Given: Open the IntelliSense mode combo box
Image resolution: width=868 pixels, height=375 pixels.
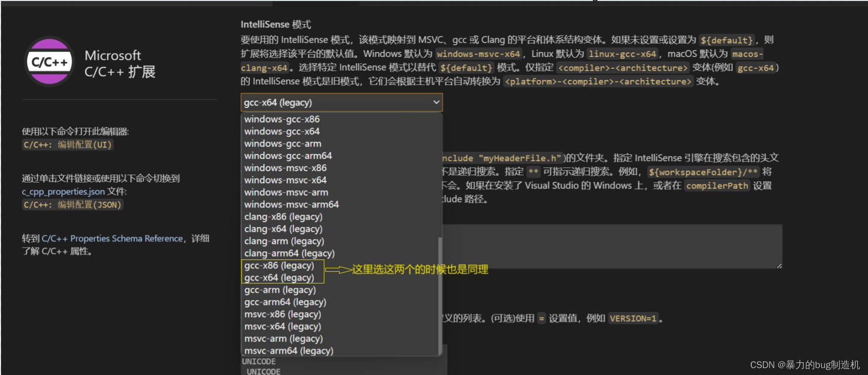Looking at the screenshot, I should 342,102.
